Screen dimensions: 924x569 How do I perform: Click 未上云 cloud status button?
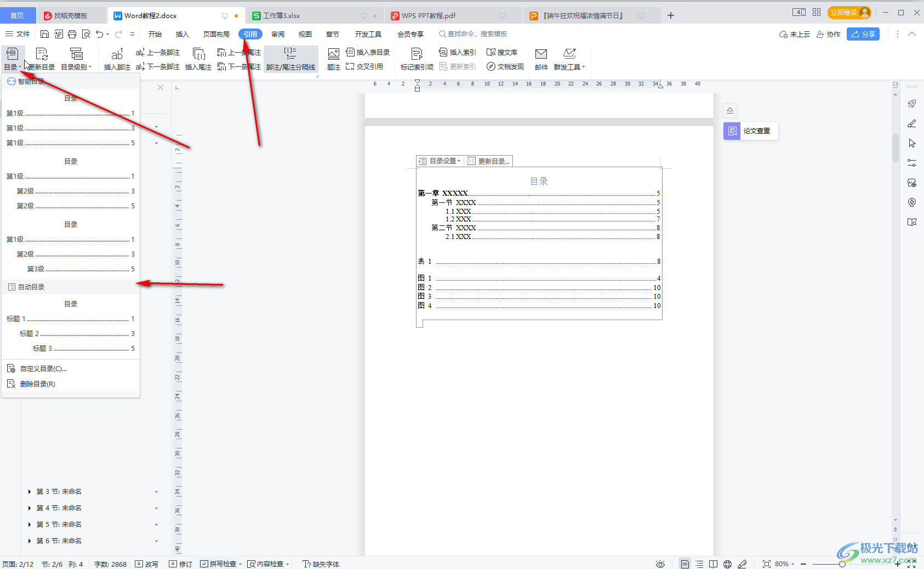click(x=795, y=34)
